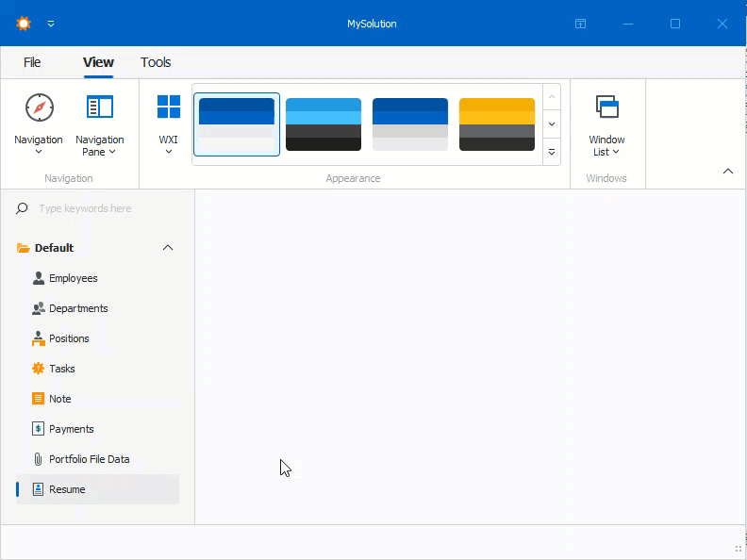The width and height of the screenshot is (747, 560).
Task: Open the Positions text label
Action: [x=69, y=338]
